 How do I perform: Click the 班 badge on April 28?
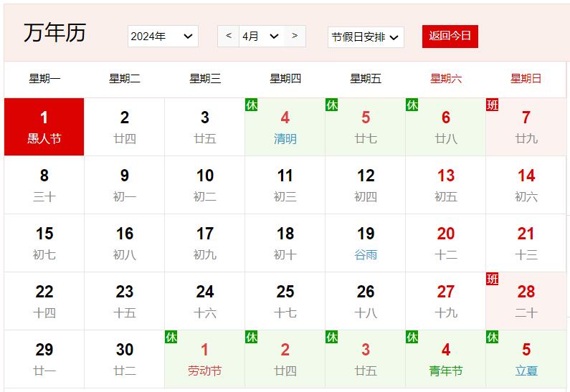coord(493,279)
